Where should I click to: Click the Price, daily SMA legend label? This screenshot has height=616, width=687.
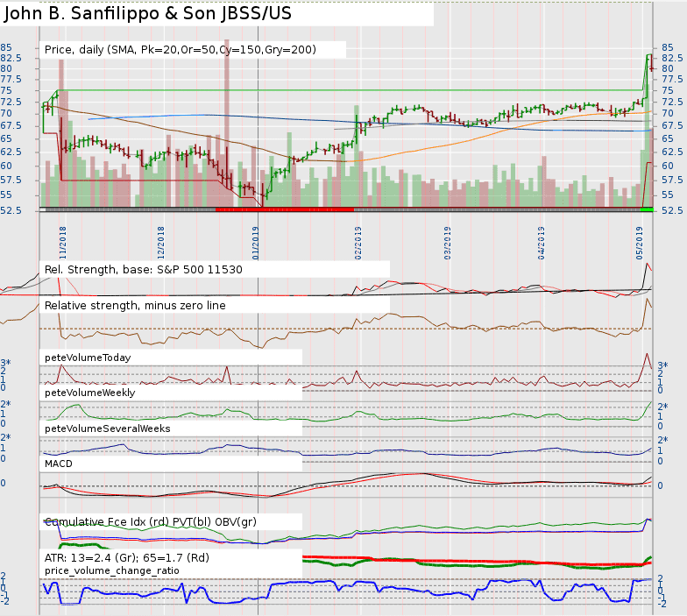pyautogui.click(x=181, y=50)
